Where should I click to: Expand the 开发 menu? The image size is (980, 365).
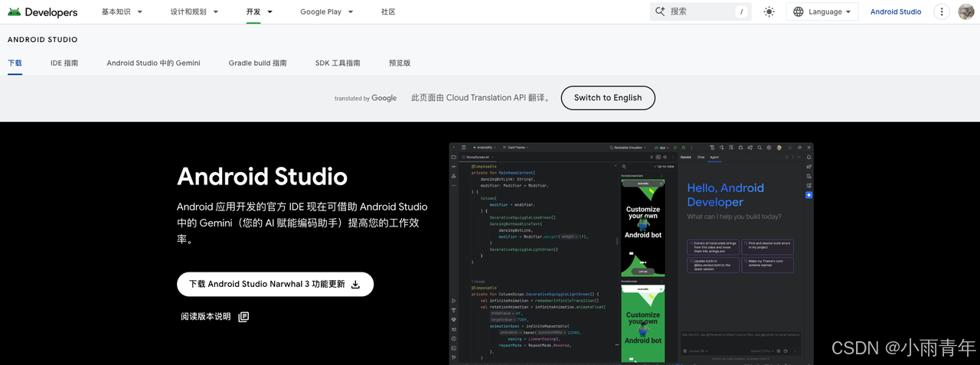pyautogui.click(x=260, y=11)
